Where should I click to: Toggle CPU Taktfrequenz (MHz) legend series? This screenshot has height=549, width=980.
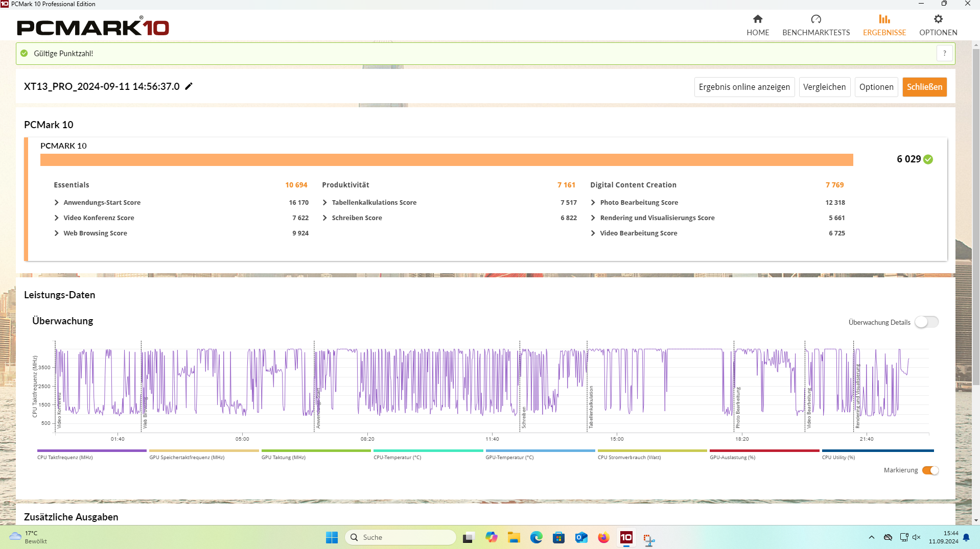tap(91, 454)
